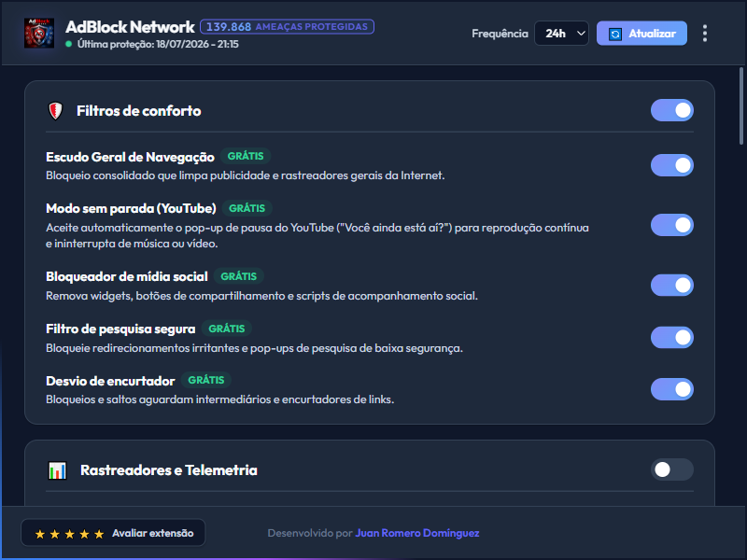Click the red shield icon beside Filtros de conforto
Image resolution: width=747 pixels, height=560 pixels.
[56, 111]
